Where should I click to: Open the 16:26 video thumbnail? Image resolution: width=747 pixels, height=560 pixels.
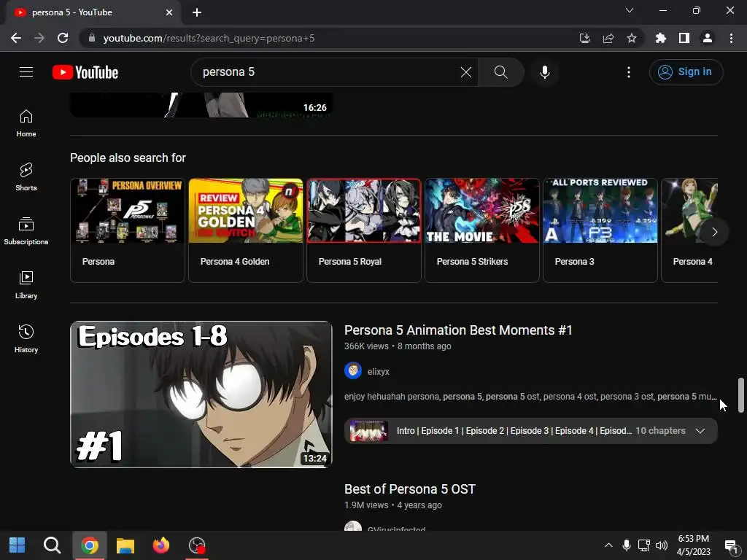point(201,105)
